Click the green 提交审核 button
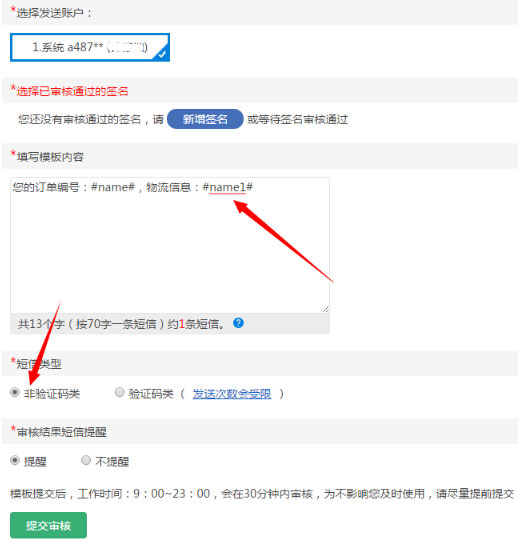 coord(48,525)
